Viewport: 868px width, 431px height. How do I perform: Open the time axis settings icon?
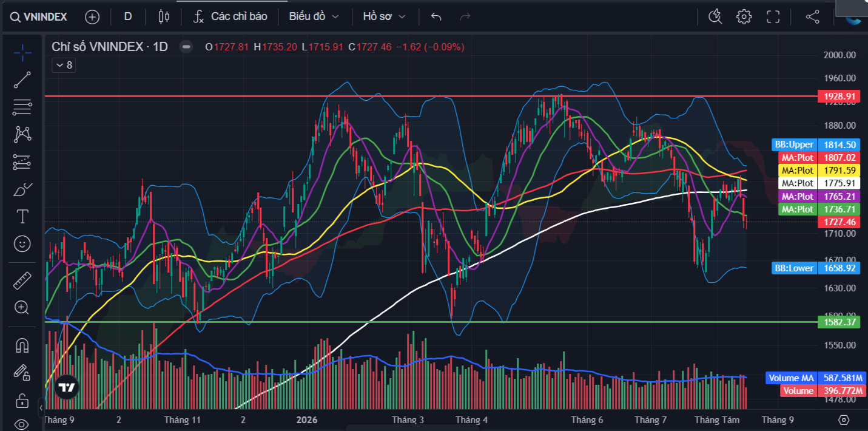[843, 419]
